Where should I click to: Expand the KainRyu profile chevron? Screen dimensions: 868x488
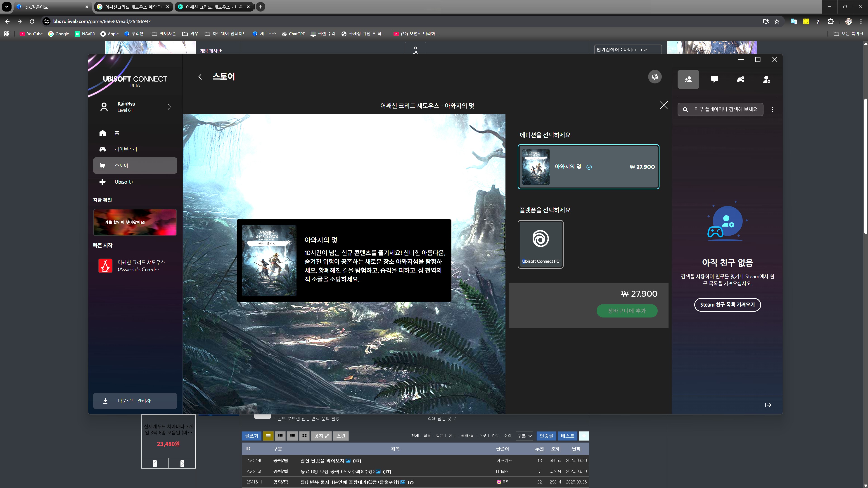pyautogui.click(x=169, y=107)
